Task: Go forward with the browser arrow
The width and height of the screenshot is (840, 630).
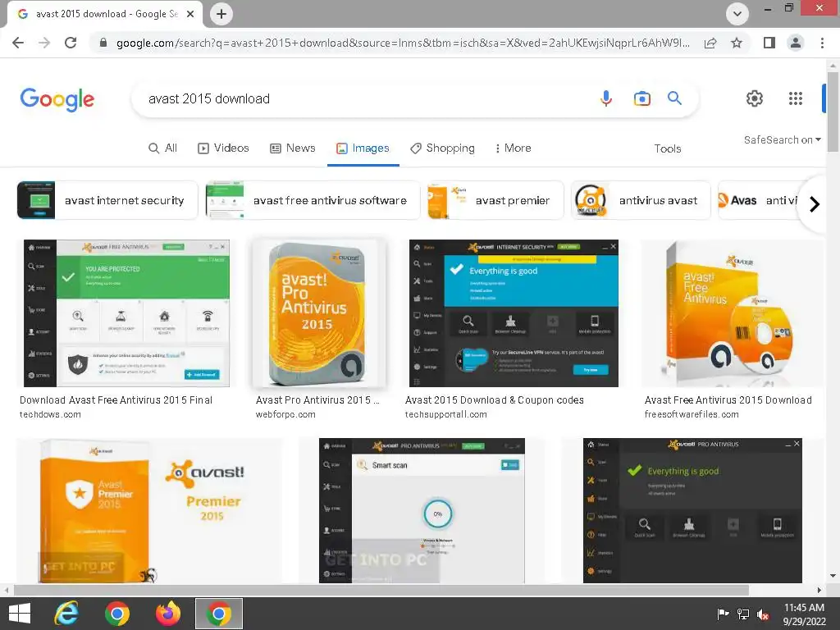Action: 44,43
